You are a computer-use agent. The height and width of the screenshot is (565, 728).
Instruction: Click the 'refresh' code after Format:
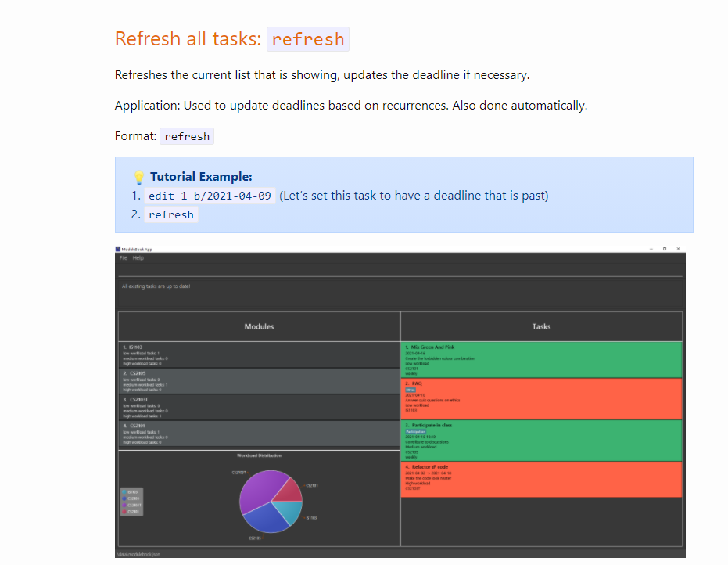tap(187, 136)
